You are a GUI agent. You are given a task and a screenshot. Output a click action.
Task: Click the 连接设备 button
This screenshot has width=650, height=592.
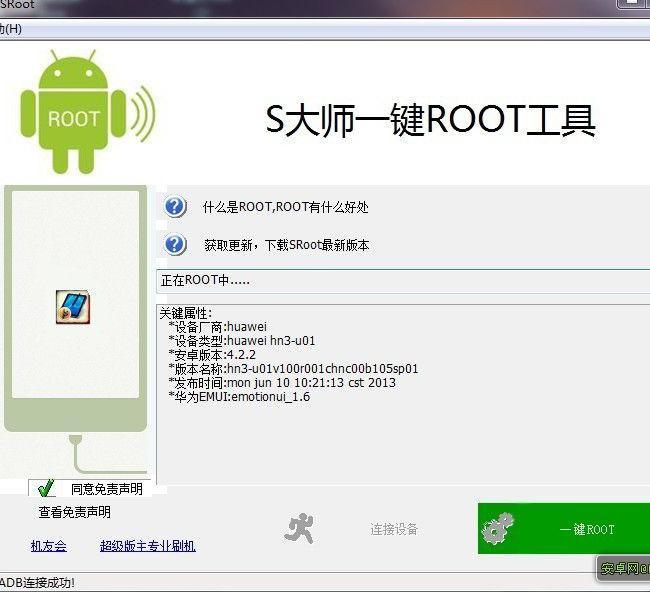point(394,529)
